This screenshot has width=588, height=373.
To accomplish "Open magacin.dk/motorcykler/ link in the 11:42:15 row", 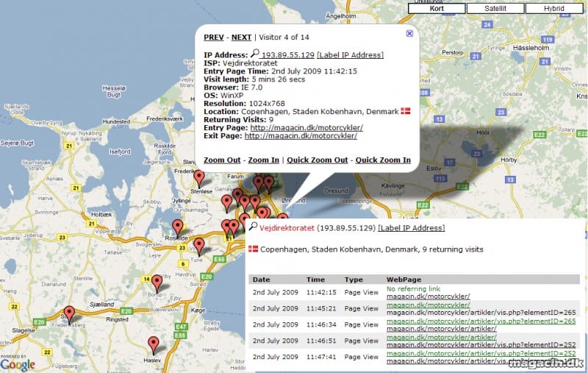I will click(x=429, y=296).
